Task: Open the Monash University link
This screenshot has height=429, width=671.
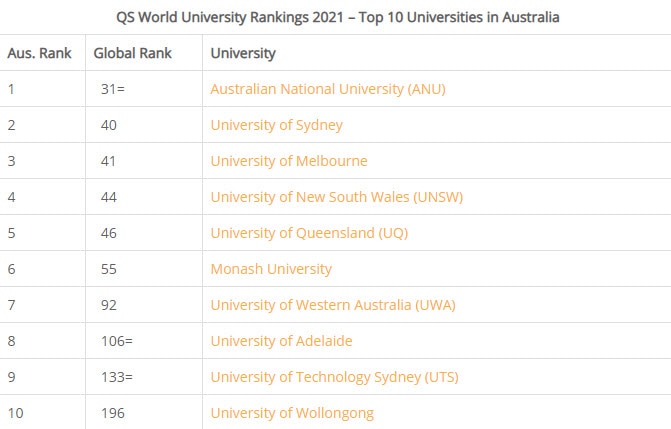Action: click(271, 269)
